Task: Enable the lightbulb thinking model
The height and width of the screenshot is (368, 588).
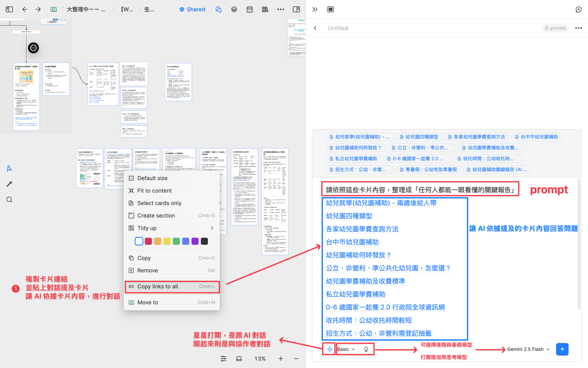Action: click(x=366, y=349)
